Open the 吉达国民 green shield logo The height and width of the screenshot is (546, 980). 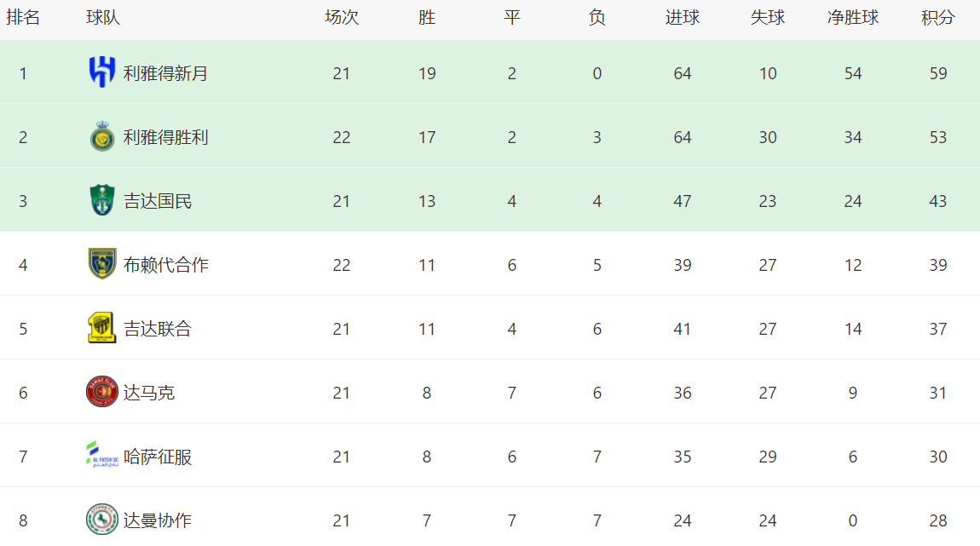coord(102,200)
